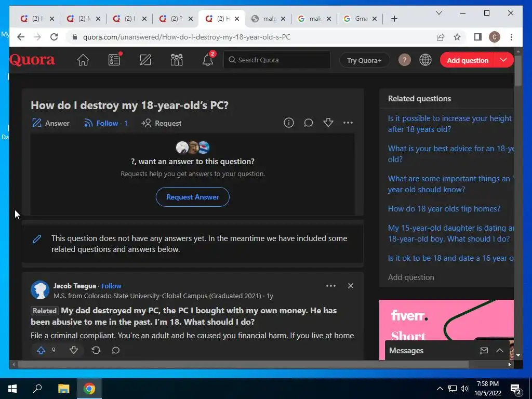Follow this question
This screenshot has width=532, height=399.
(x=105, y=123)
